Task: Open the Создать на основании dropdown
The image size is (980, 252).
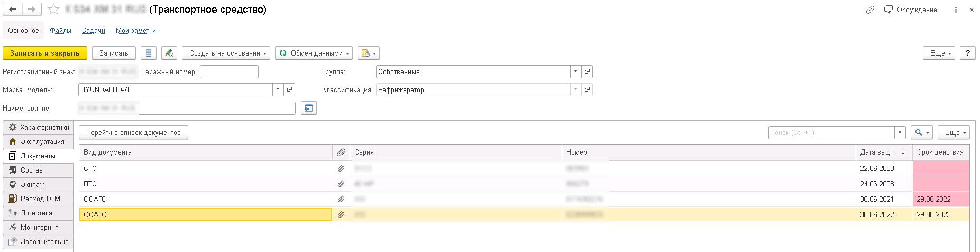Action: point(226,53)
